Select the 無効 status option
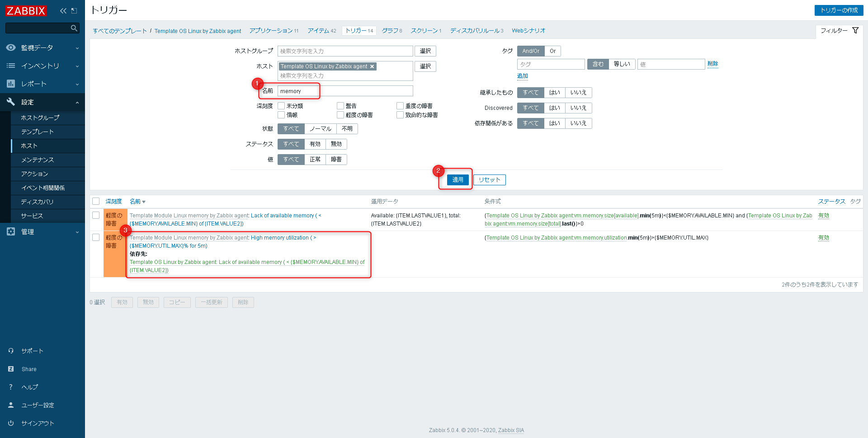This screenshot has width=868, height=438. (x=336, y=144)
